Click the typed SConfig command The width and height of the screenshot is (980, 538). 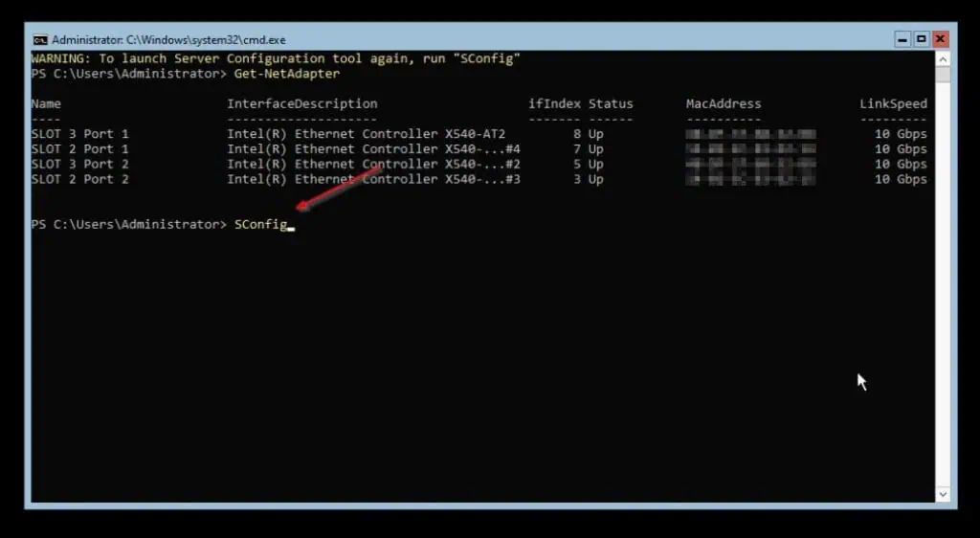click(x=260, y=224)
